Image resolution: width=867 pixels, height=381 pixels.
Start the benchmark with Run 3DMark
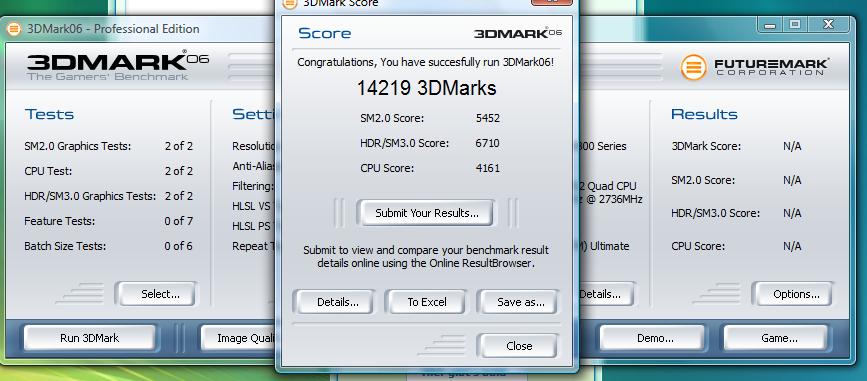coord(89,338)
